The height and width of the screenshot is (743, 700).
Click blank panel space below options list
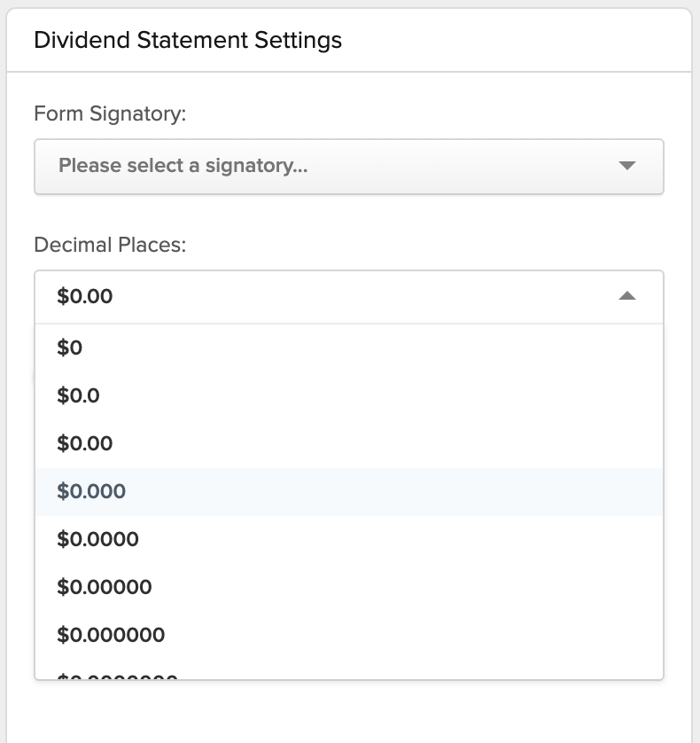(349, 711)
